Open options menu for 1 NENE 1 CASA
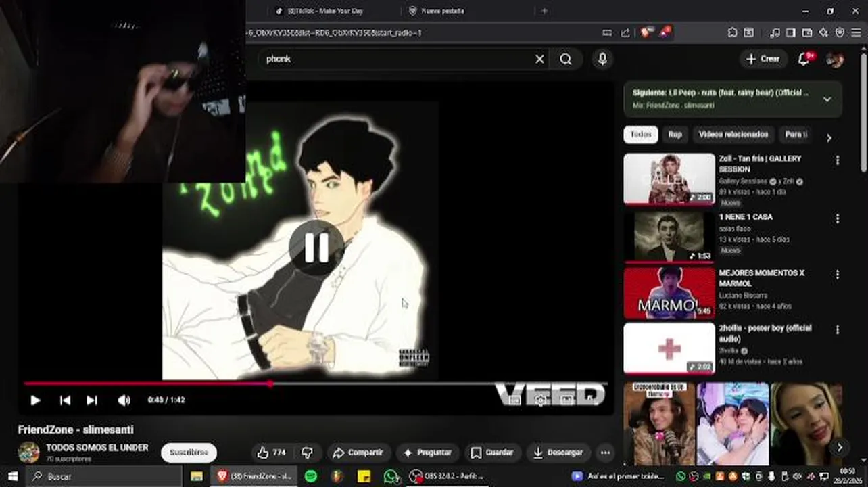The height and width of the screenshot is (487, 868). point(837,218)
